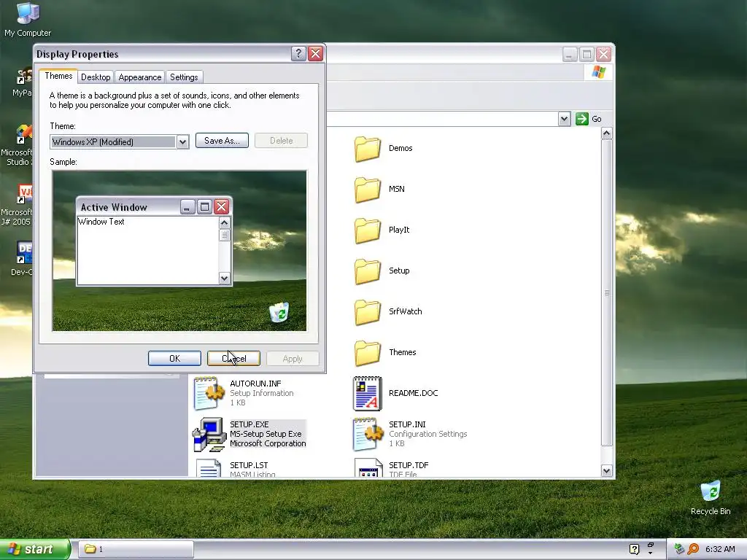This screenshot has width=747, height=560.
Task: Click the SETUP.INI file name
Action: (407, 424)
